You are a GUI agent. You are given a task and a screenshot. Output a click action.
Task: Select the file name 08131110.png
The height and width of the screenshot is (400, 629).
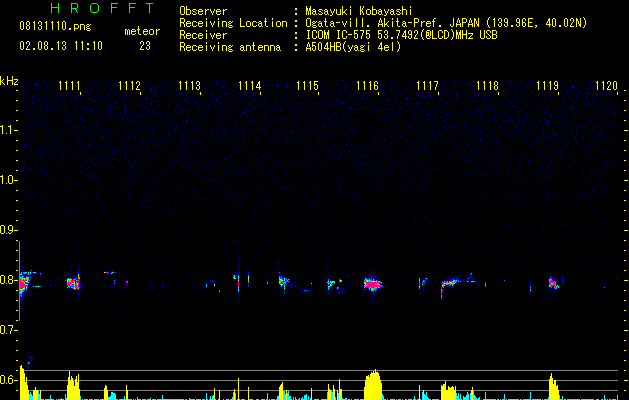click(55, 26)
